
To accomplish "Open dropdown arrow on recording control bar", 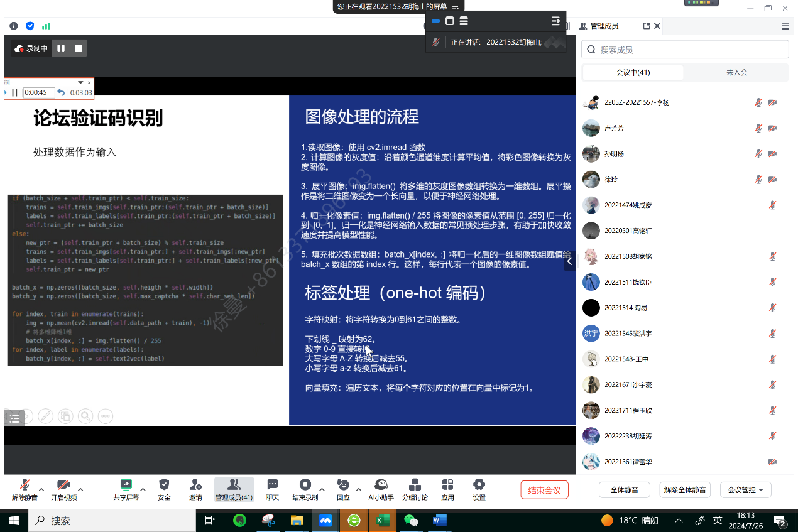I will click(x=80, y=82).
